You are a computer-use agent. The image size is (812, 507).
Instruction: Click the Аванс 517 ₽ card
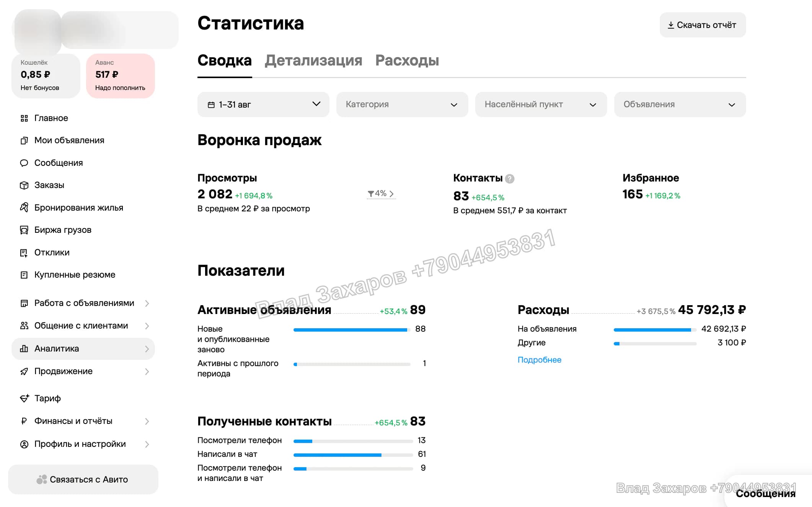coord(121,76)
